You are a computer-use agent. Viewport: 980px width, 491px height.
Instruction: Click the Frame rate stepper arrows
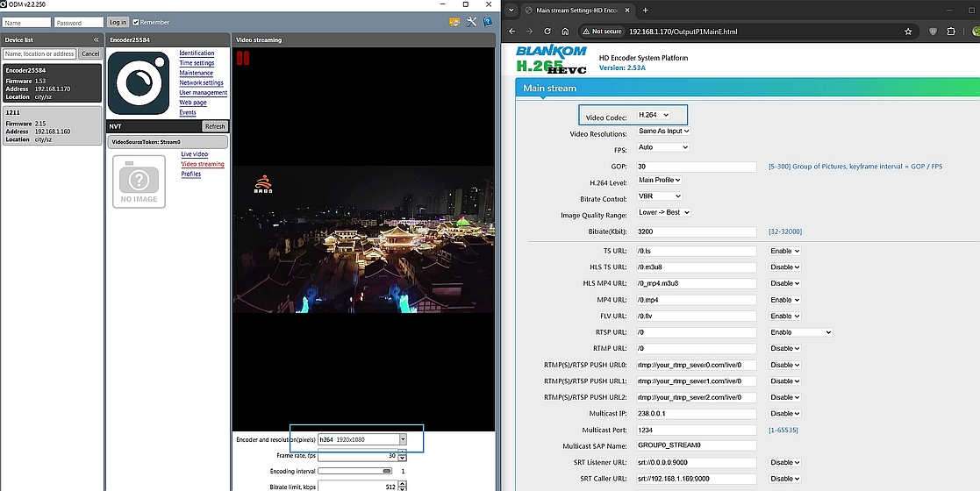403,456
